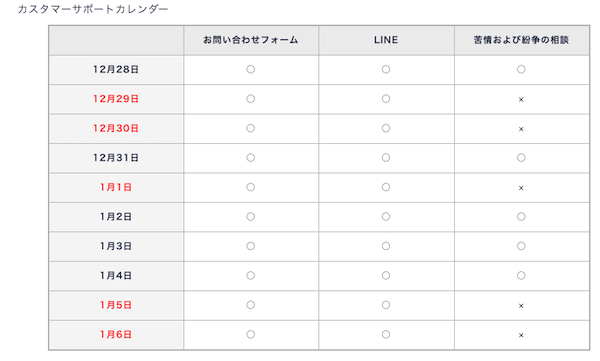Click the × mark for 12月30日 苦情および紛争の相談
The image size is (600, 361).
[x=521, y=129]
